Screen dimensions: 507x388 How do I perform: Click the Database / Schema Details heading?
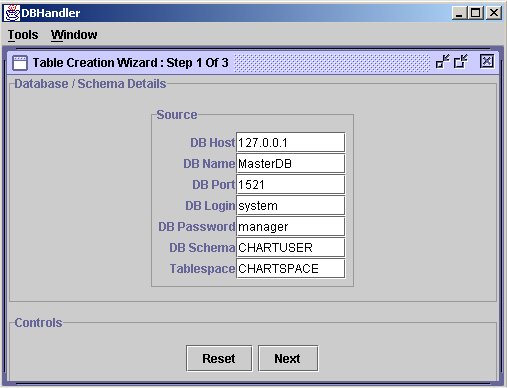tap(90, 84)
